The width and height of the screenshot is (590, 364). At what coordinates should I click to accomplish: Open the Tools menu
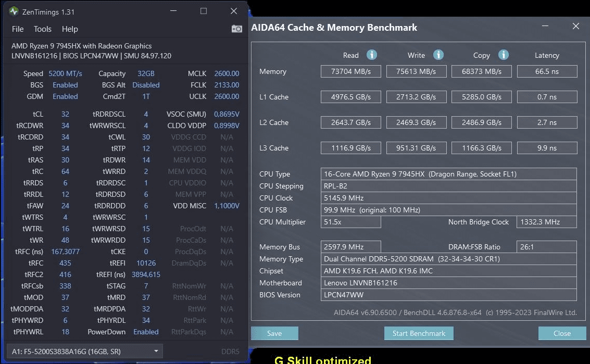(43, 29)
